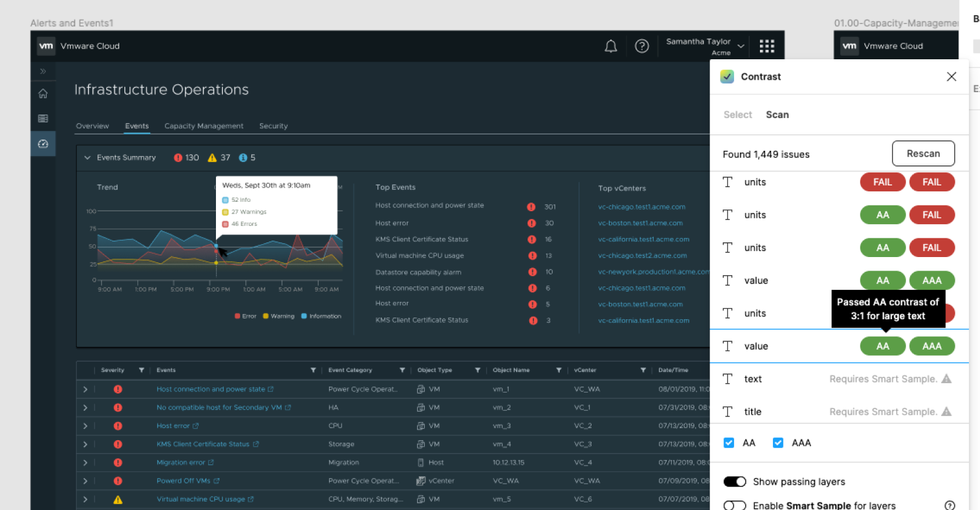980x510 pixels.
Task: Select the title layer requiring Smart Sample
Action: click(x=839, y=412)
